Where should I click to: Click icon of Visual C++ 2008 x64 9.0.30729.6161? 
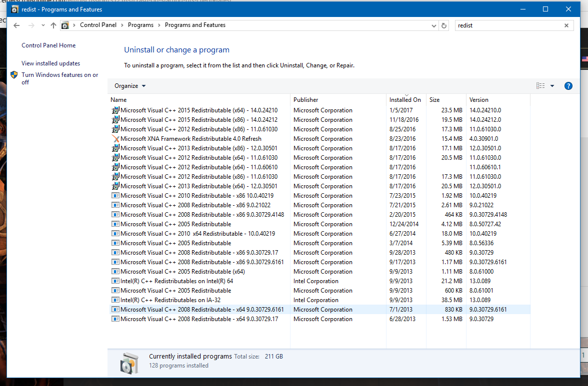(x=115, y=309)
